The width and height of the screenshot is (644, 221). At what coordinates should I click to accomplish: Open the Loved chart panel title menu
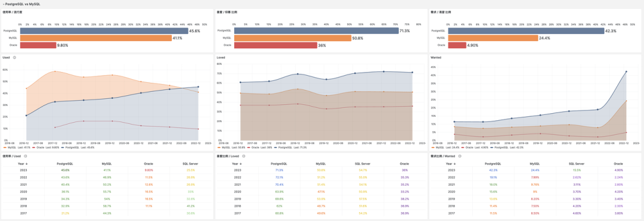(221, 58)
